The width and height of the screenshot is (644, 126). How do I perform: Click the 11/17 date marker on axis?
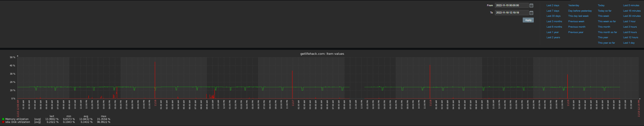293,103
